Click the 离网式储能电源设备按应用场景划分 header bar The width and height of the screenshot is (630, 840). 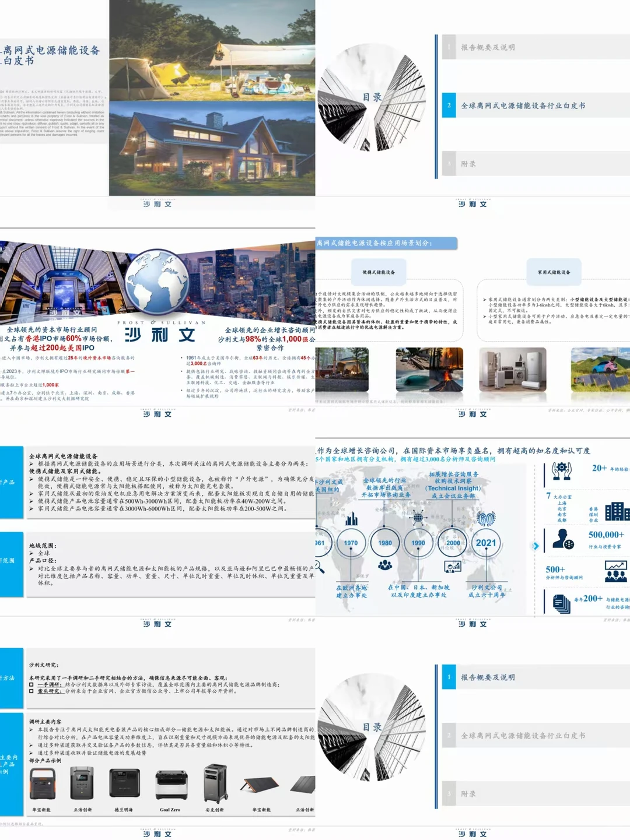tap(386, 243)
